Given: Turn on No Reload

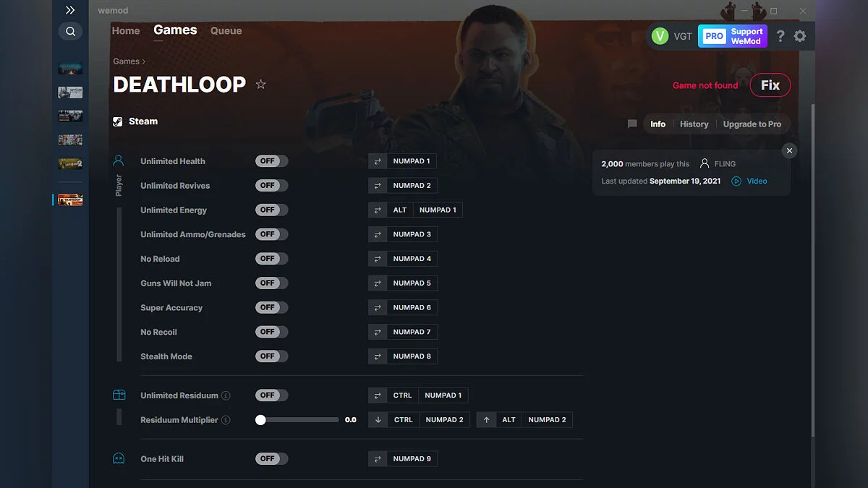Looking at the screenshot, I should click(271, 258).
